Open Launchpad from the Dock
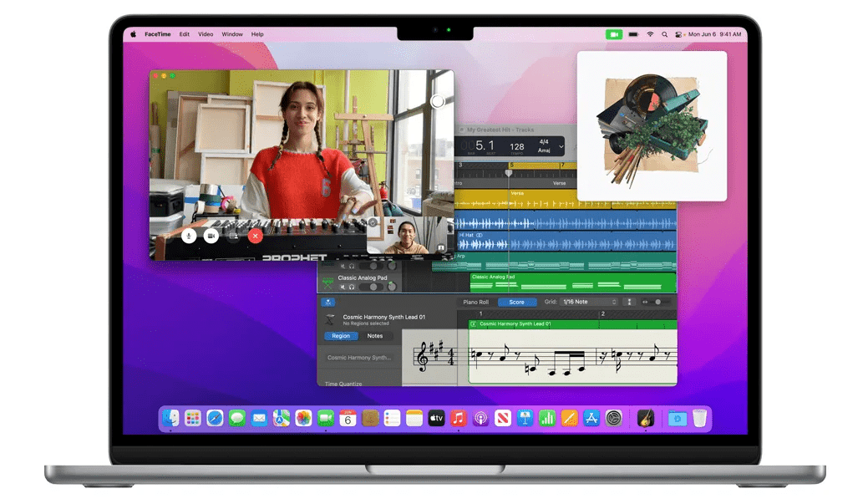 (x=193, y=418)
